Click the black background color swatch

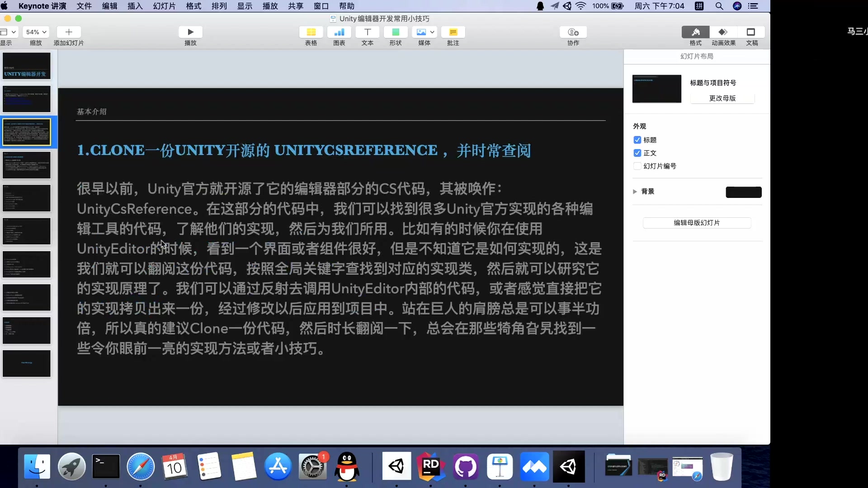(743, 192)
